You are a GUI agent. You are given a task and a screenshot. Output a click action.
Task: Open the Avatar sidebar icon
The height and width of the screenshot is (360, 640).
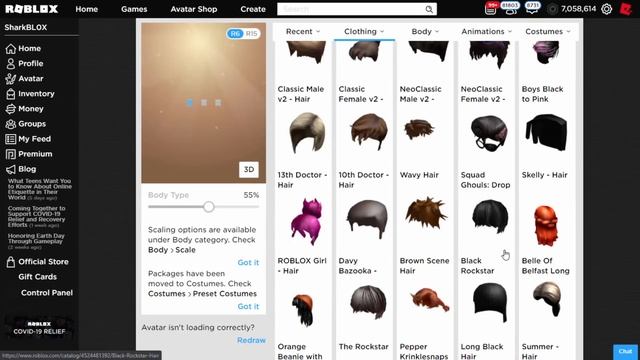pyautogui.click(x=11, y=79)
